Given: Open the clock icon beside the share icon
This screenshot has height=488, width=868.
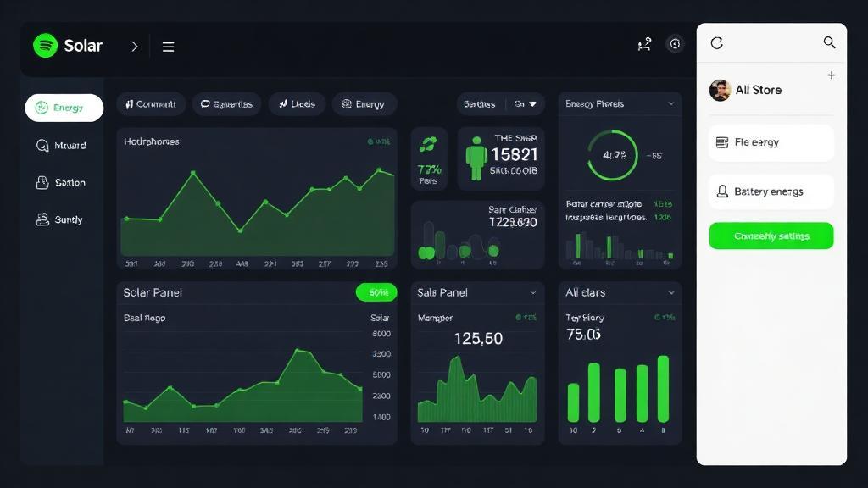Looking at the screenshot, I should (675, 43).
